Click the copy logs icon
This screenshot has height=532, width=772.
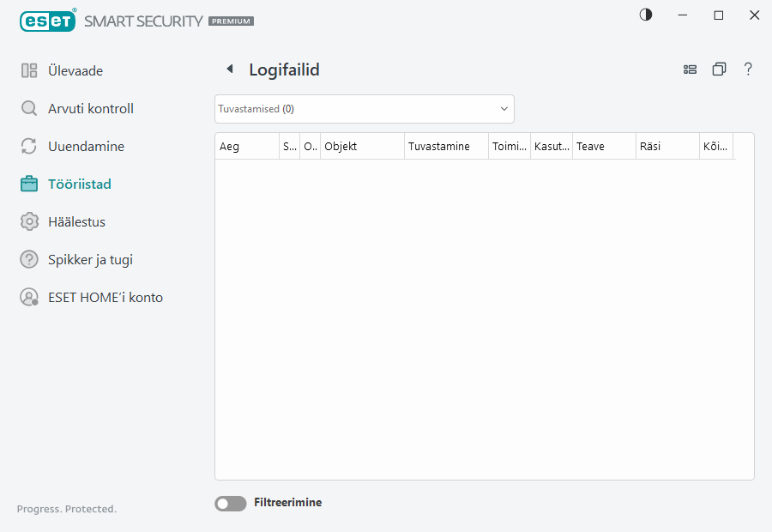coord(719,69)
